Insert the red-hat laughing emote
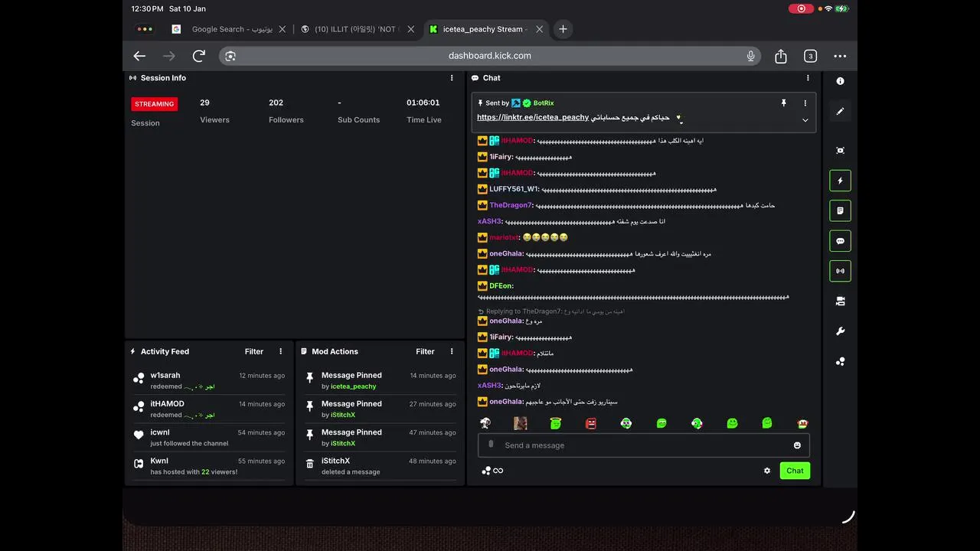Screen dimensions: 980x551 click(x=802, y=423)
